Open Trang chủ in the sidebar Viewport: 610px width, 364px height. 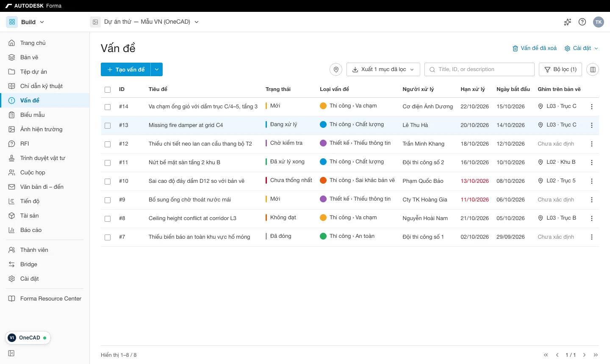coord(45,43)
